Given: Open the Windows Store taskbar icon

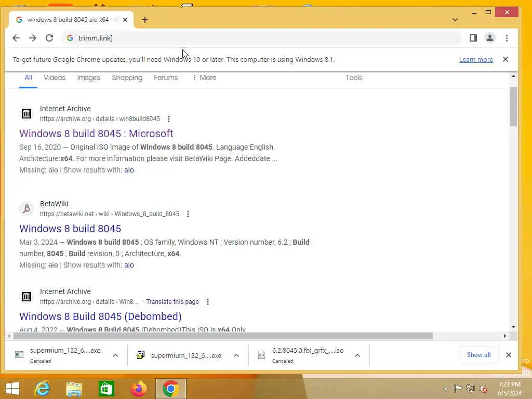Looking at the screenshot, I should click(x=106, y=389).
